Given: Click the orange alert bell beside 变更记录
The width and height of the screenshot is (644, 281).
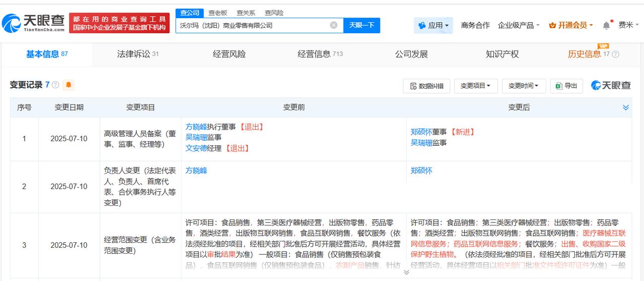Looking at the screenshot, I should coord(69,85).
